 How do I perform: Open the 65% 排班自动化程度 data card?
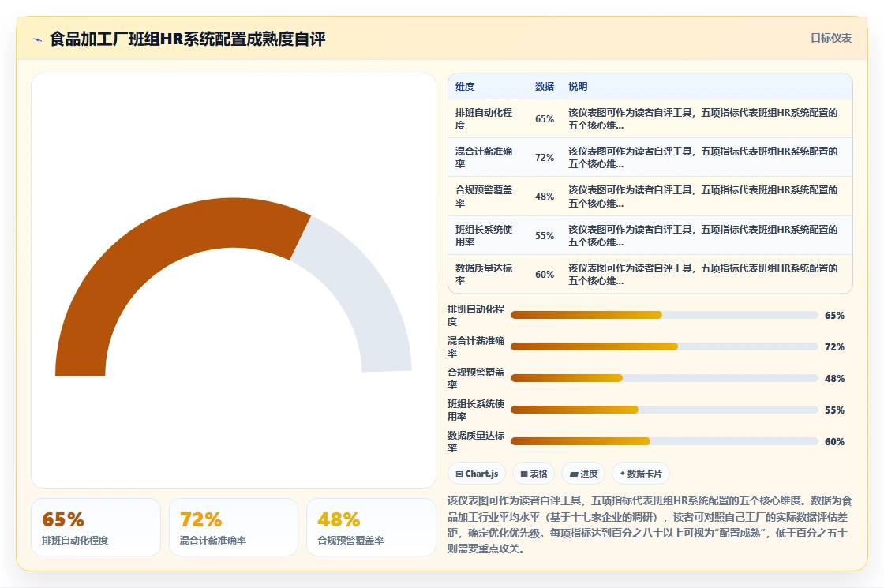coord(96,527)
